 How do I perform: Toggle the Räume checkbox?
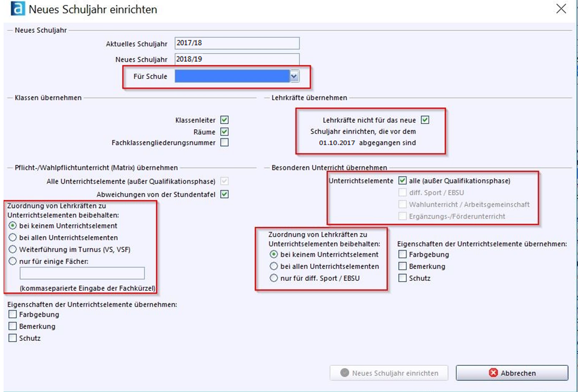pos(225,131)
